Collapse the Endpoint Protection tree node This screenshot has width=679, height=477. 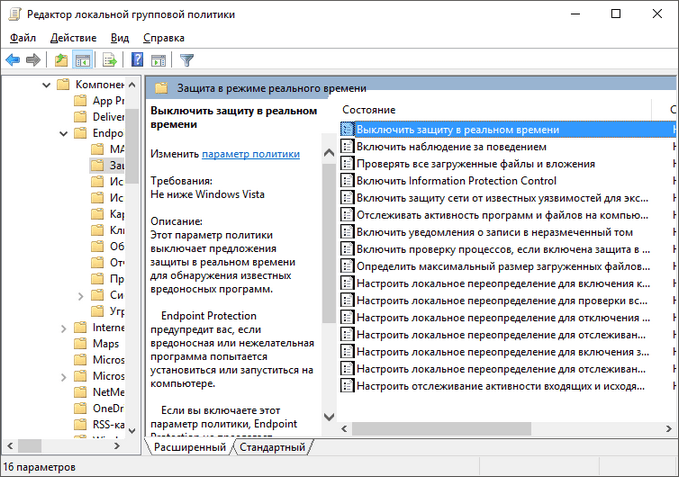64,134
